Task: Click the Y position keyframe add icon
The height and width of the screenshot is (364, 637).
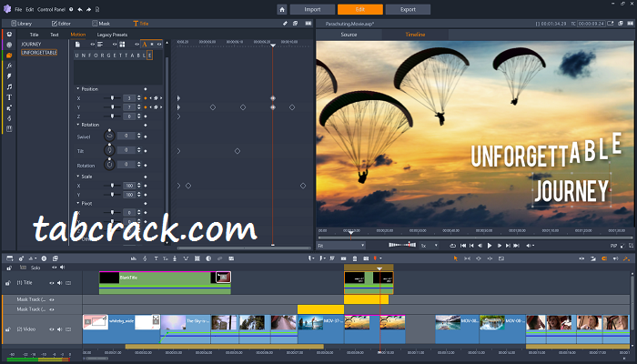Action: [156, 107]
